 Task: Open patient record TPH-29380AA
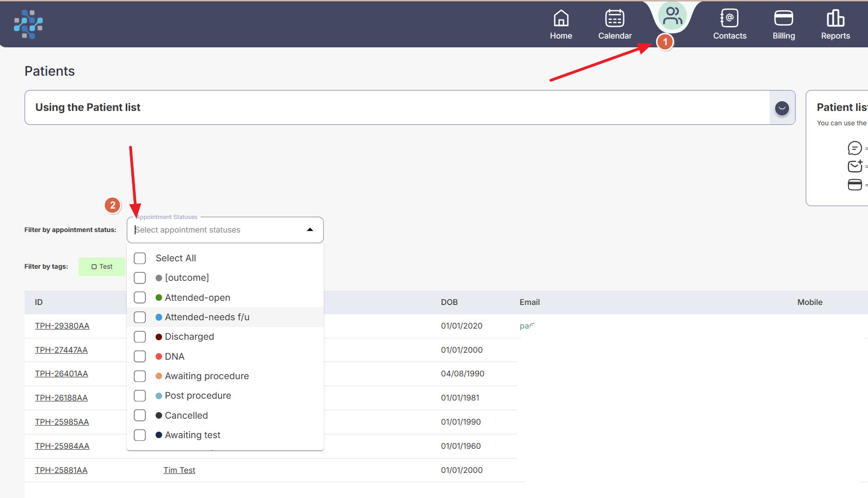coord(62,326)
